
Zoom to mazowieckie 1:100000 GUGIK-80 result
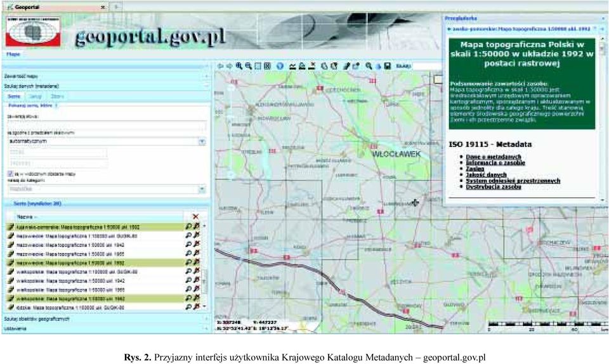tap(188, 235)
